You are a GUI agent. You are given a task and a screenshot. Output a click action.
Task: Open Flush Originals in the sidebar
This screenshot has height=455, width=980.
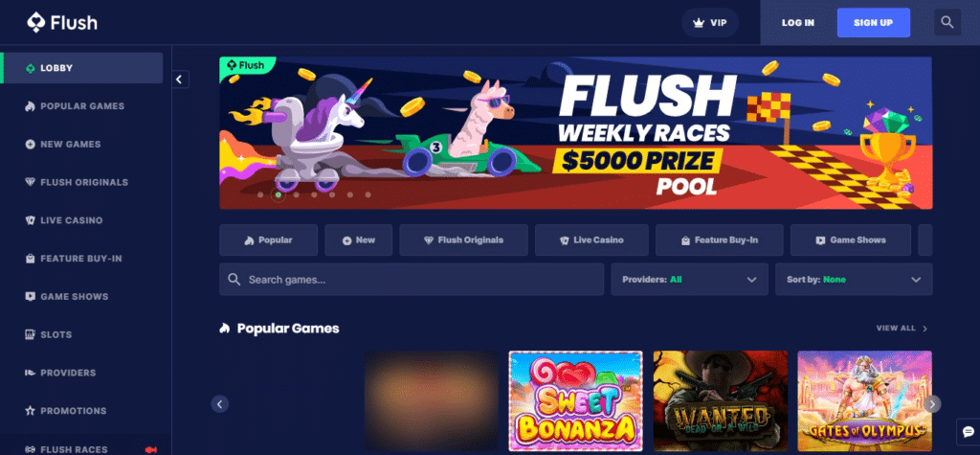(82, 182)
